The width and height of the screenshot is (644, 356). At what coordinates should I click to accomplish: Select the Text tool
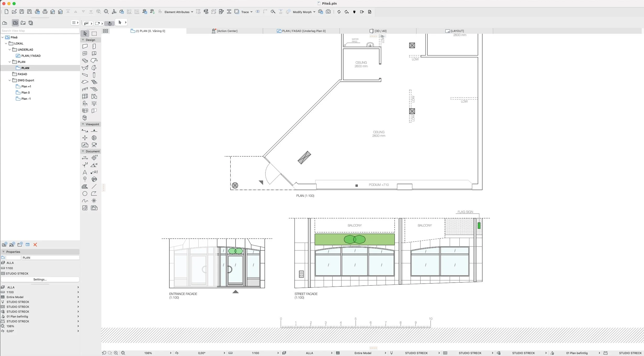pyautogui.click(x=85, y=172)
